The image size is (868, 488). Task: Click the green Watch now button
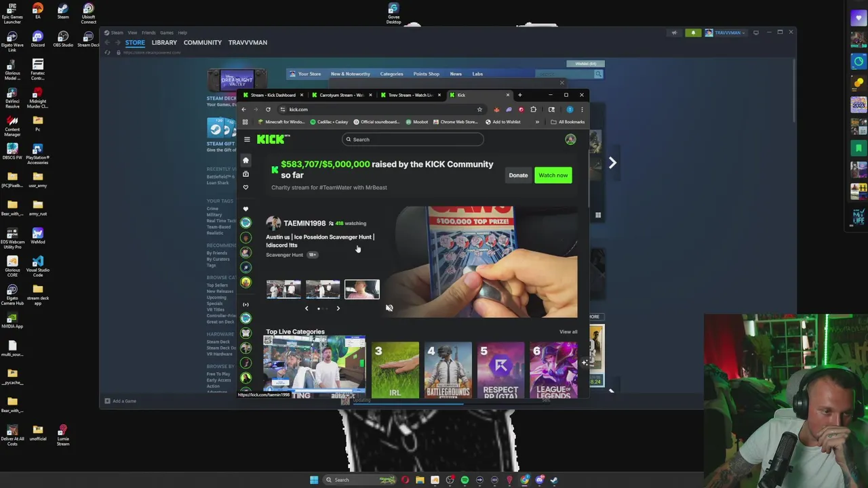coord(553,176)
